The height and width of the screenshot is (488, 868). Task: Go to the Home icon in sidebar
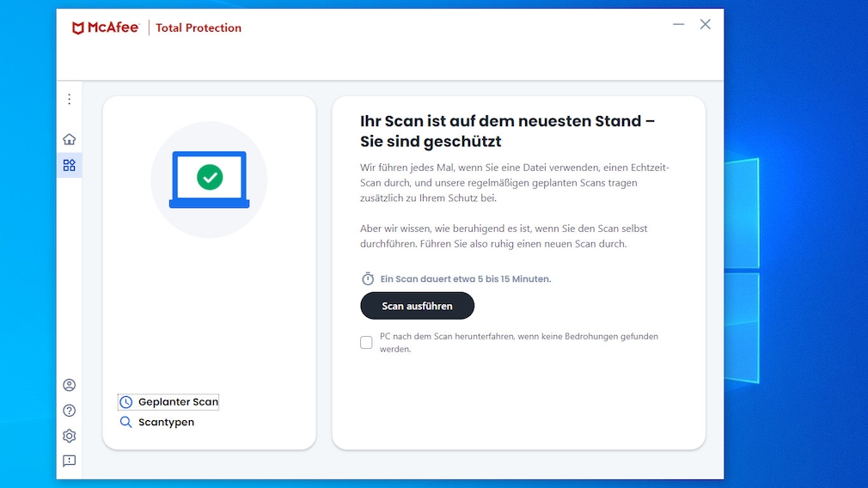click(x=70, y=139)
